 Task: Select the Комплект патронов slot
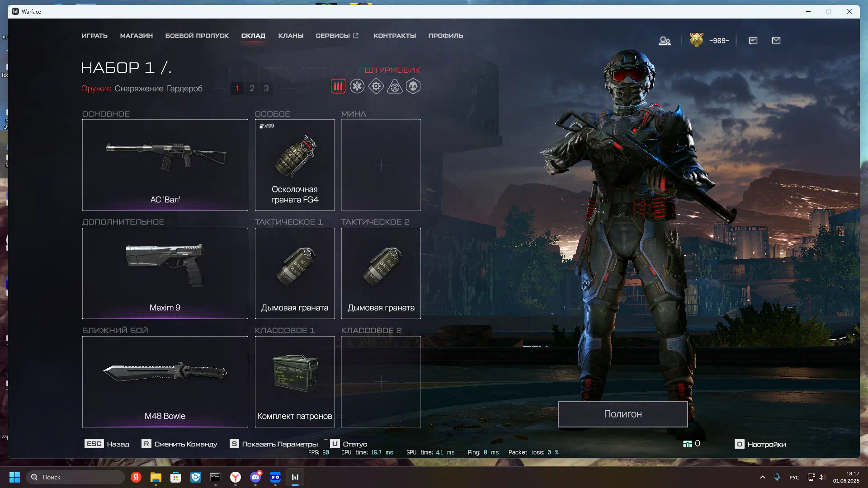coord(295,382)
